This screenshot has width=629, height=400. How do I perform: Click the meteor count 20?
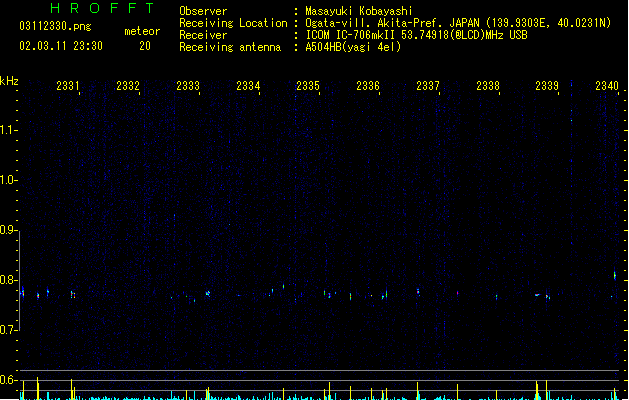[145, 46]
